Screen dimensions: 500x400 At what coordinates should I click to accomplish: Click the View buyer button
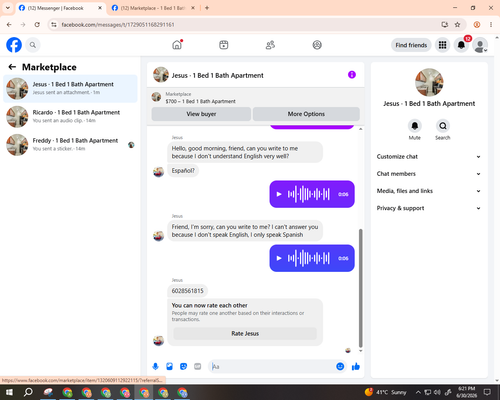(201, 114)
